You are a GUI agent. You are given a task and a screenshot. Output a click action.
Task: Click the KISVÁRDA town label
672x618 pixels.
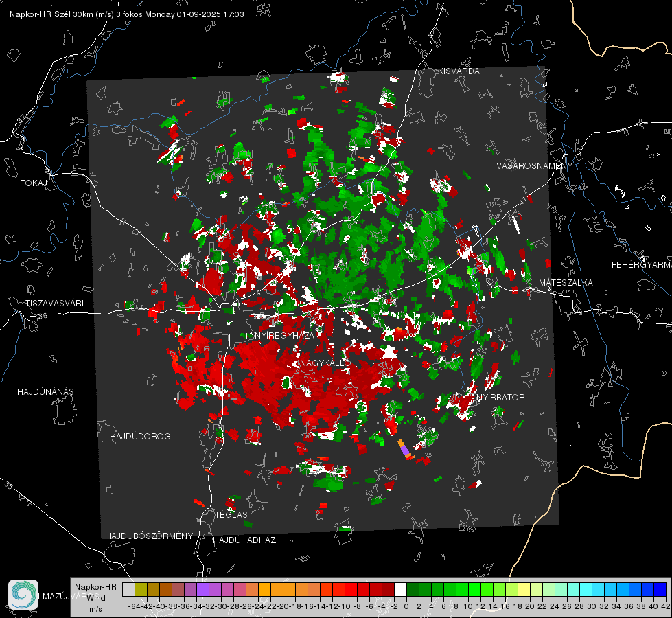coord(459,71)
